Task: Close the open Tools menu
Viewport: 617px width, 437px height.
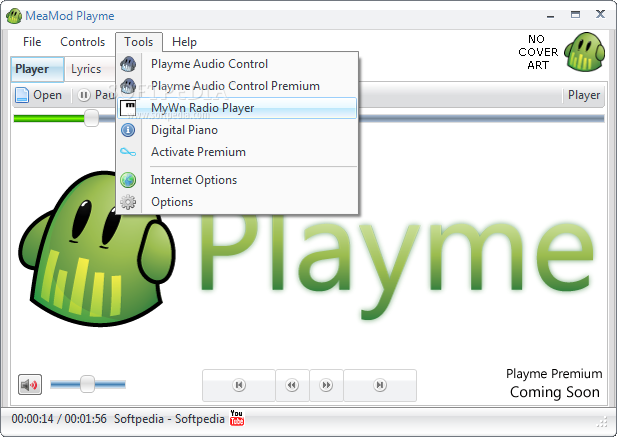Action: point(139,42)
